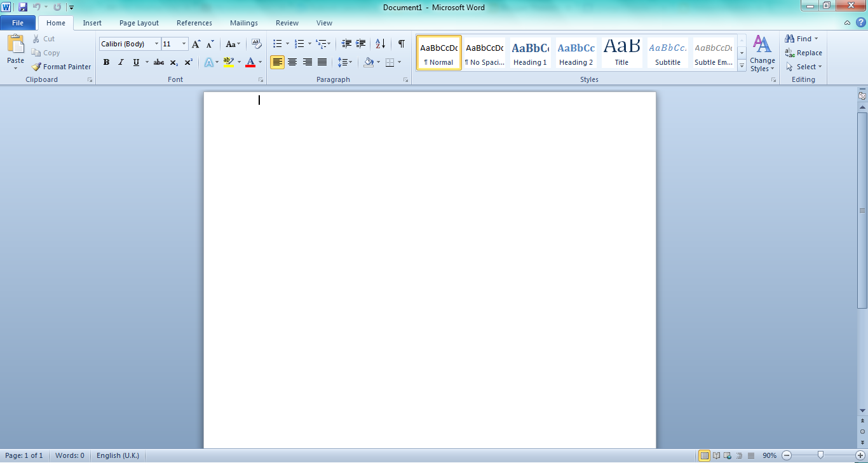Zoom out with the minus button
The image size is (868, 463).
click(x=787, y=455)
